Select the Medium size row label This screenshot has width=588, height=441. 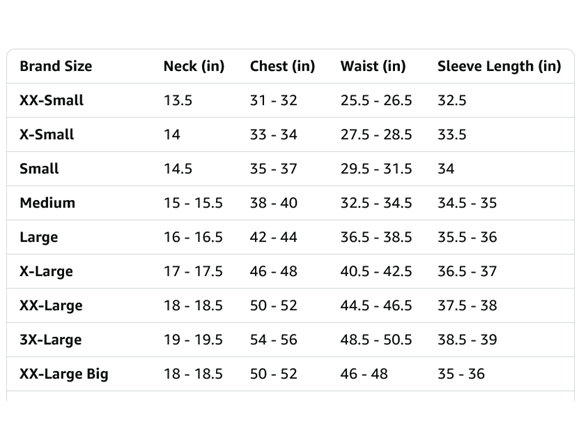[x=47, y=203]
